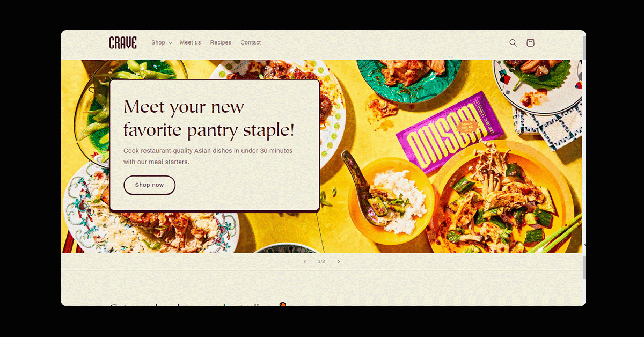Open the Shop navigation dropdown
The image size is (644, 337).
click(162, 43)
